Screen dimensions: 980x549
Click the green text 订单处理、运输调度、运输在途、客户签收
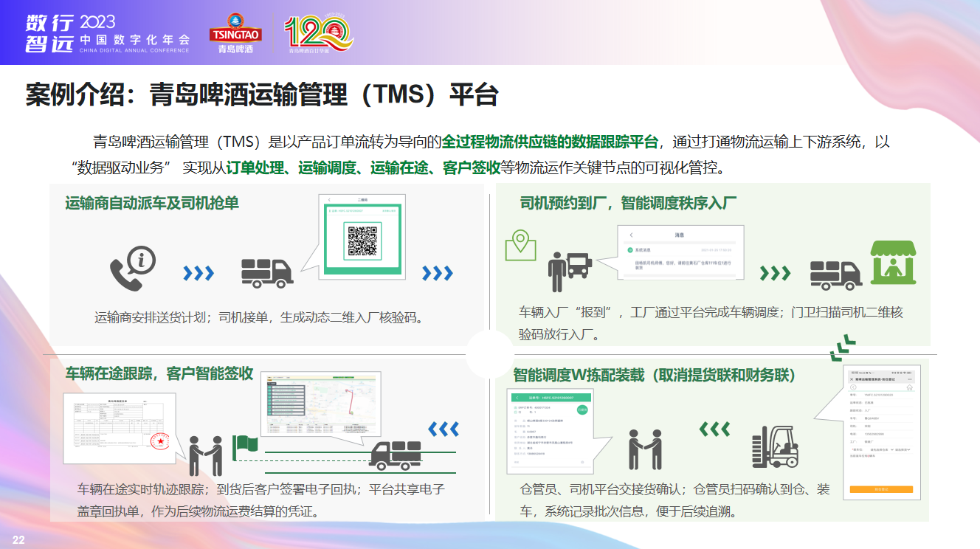(363, 168)
